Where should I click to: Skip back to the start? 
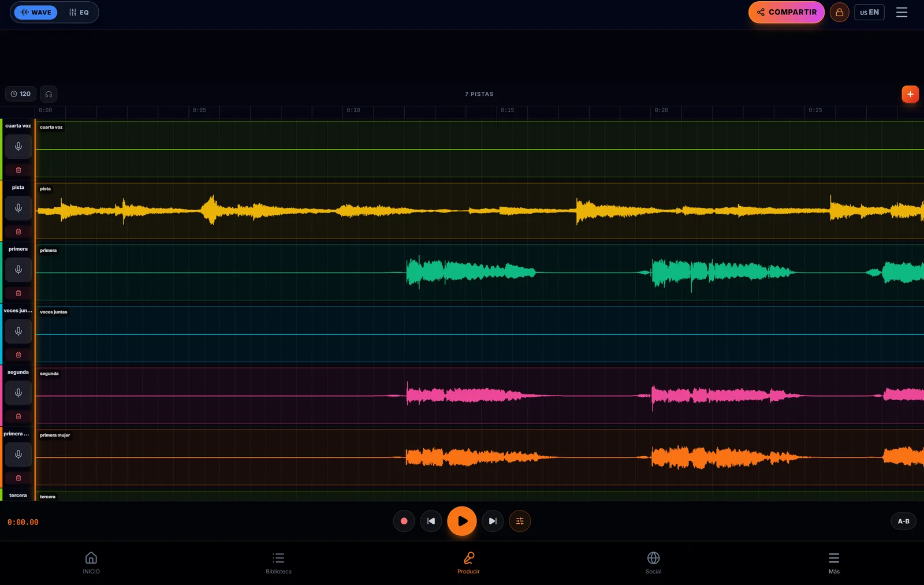click(431, 521)
